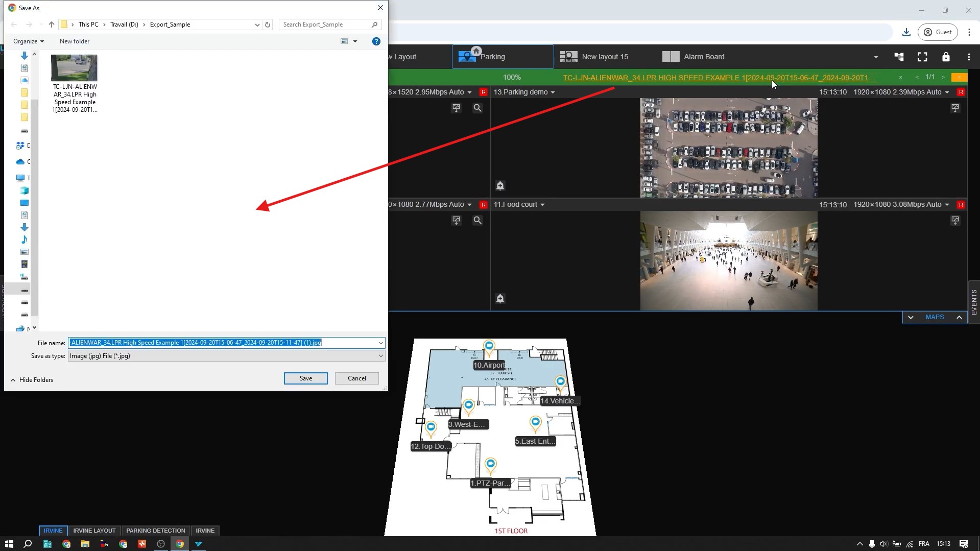Image resolution: width=980 pixels, height=551 pixels.
Task: Toggle the red R recording indicator for Parking demo
Action: 961,92
